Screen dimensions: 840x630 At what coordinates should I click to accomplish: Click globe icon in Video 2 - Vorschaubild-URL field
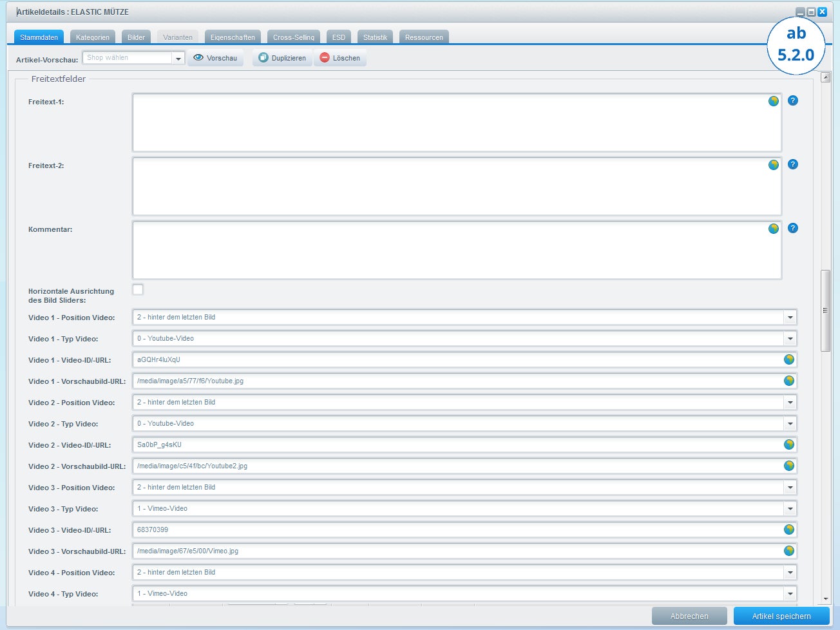(x=788, y=466)
